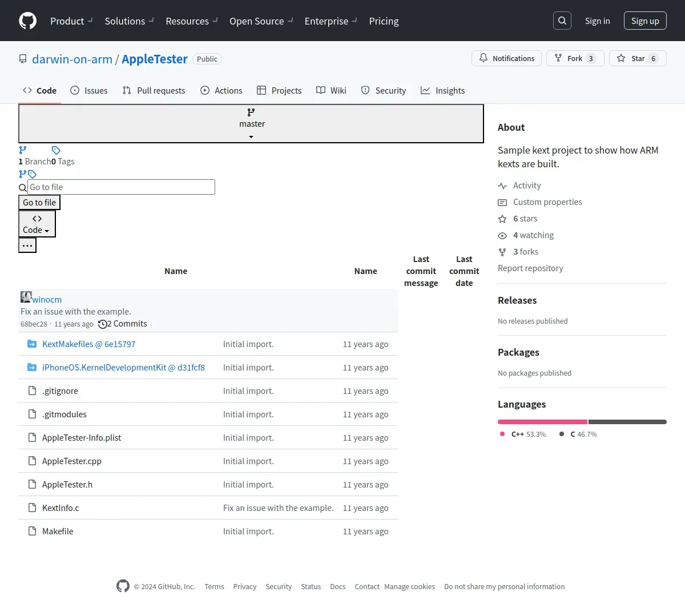Click the repository icon beside darwin-on-arm
The width and height of the screenshot is (685, 616).
[x=23, y=59]
